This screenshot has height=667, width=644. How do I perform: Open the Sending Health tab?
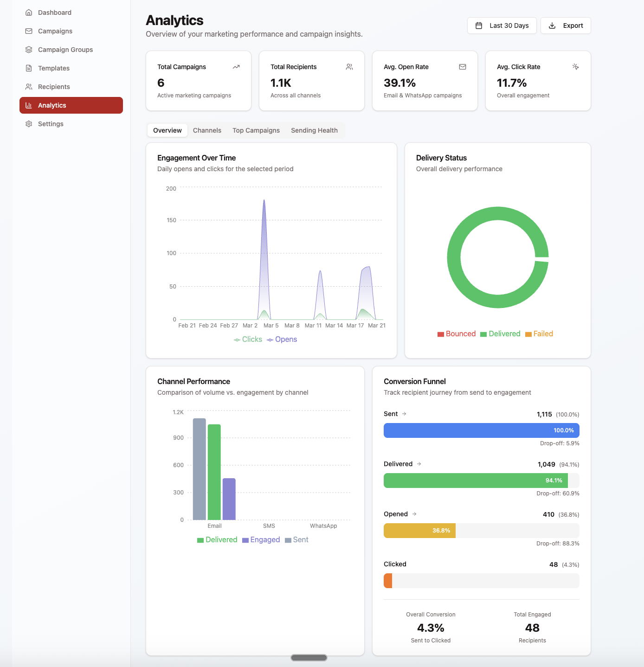(x=314, y=130)
